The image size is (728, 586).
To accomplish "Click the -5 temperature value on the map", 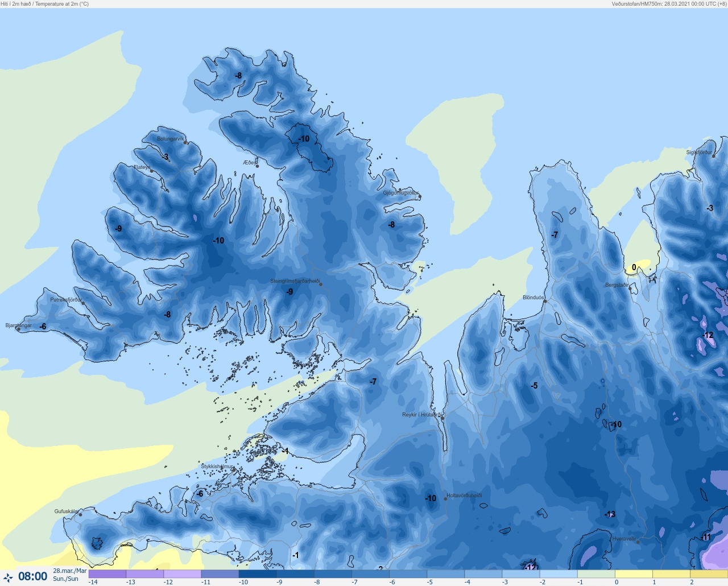I will click(534, 386).
